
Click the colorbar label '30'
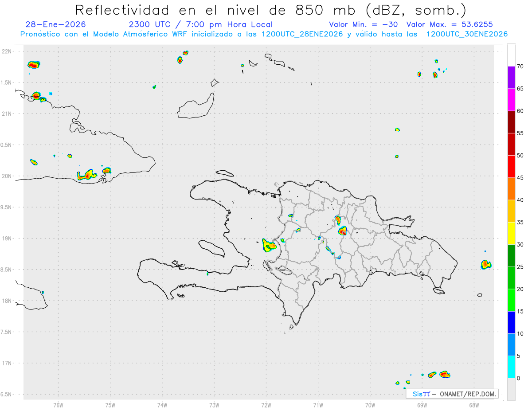pos(520,245)
